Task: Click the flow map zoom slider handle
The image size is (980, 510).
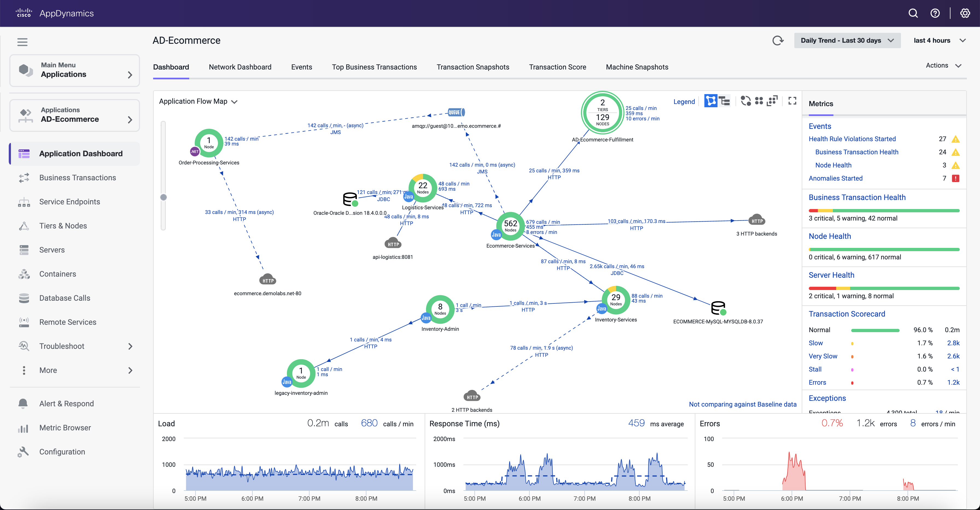Action: tap(164, 197)
